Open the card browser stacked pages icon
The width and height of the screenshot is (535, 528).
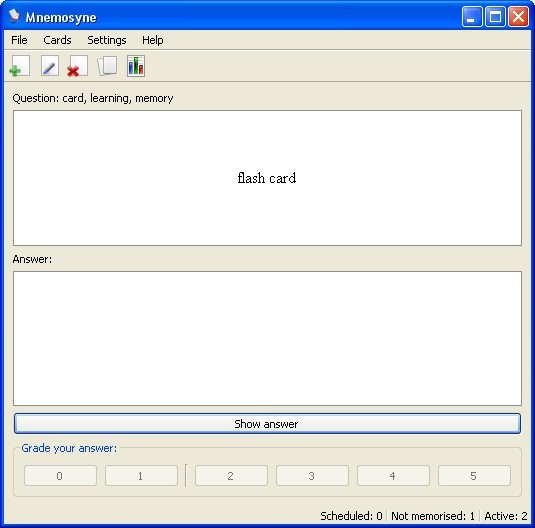(x=107, y=66)
